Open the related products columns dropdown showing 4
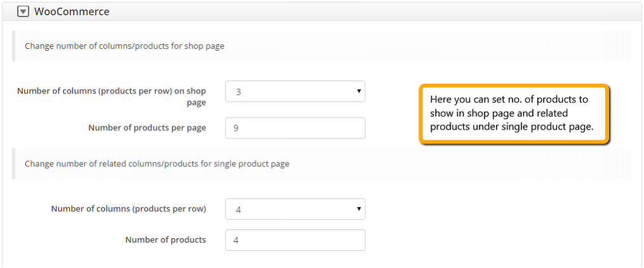The image size is (644, 268). [295, 209]
